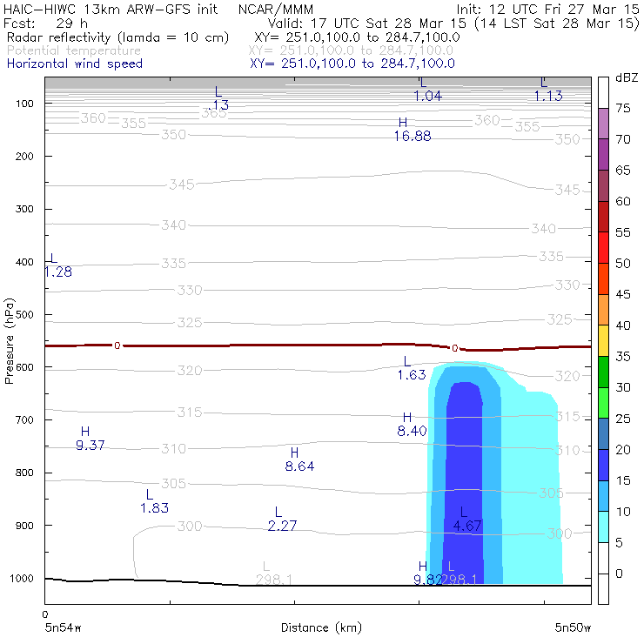Image resolution: width=644 pixels, height=644 pixels.
Task: Click the 'H 9.82' label near the surface
Action: pyautogui.click(x=427, y=574)
